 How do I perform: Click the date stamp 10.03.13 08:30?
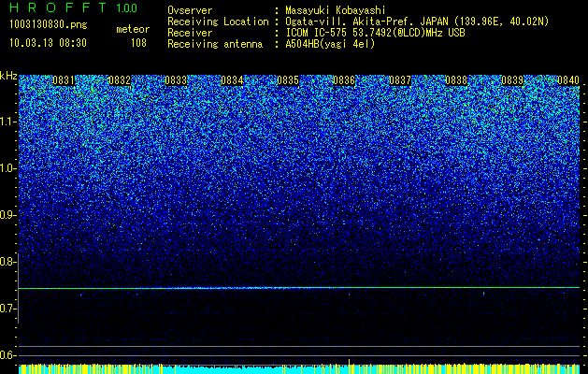[x=48, y=43]
